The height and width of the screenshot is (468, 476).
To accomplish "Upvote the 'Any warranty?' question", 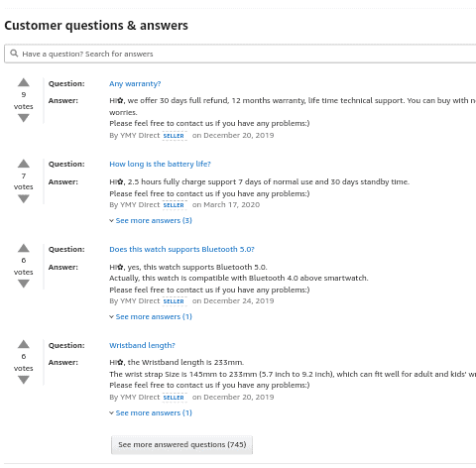I will click(x=24, y=82).
